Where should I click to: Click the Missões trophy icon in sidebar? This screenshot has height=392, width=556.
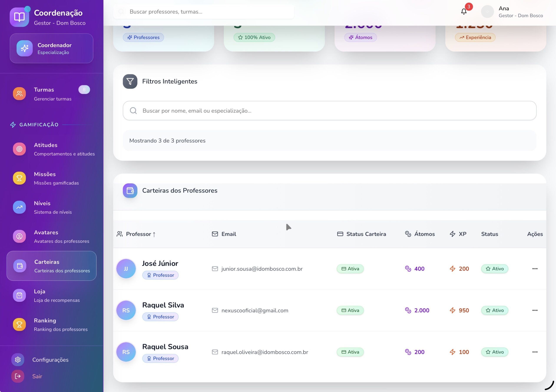coord(19,178)
